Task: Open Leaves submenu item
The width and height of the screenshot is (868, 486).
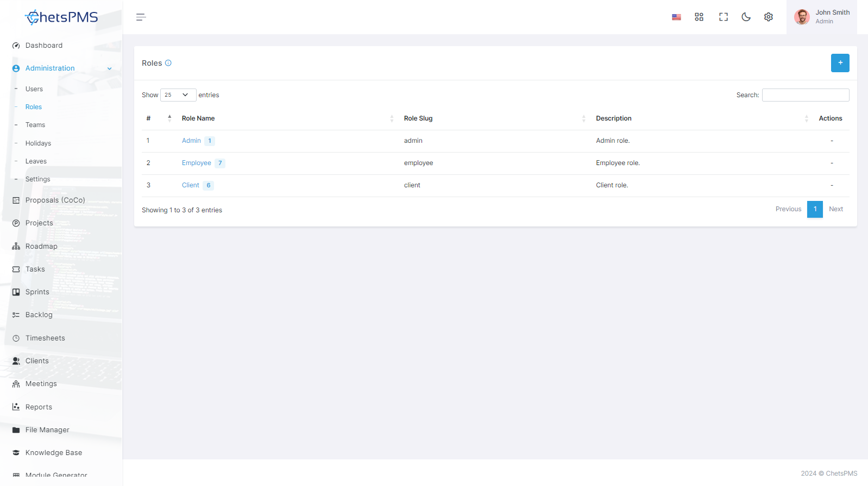Action: [36, 161]
